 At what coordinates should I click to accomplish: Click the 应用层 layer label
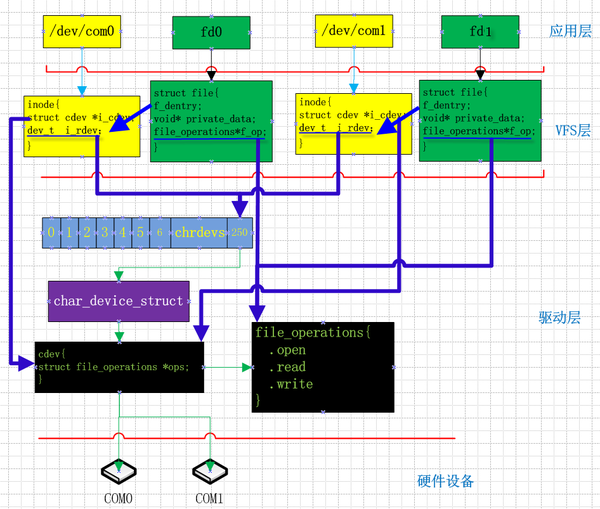(570, 31)
